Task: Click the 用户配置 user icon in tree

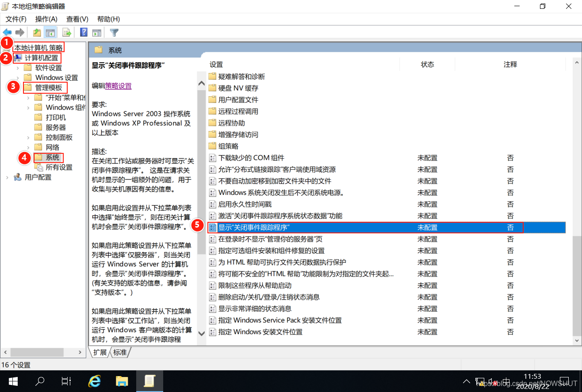Action: tap(18, 177)
